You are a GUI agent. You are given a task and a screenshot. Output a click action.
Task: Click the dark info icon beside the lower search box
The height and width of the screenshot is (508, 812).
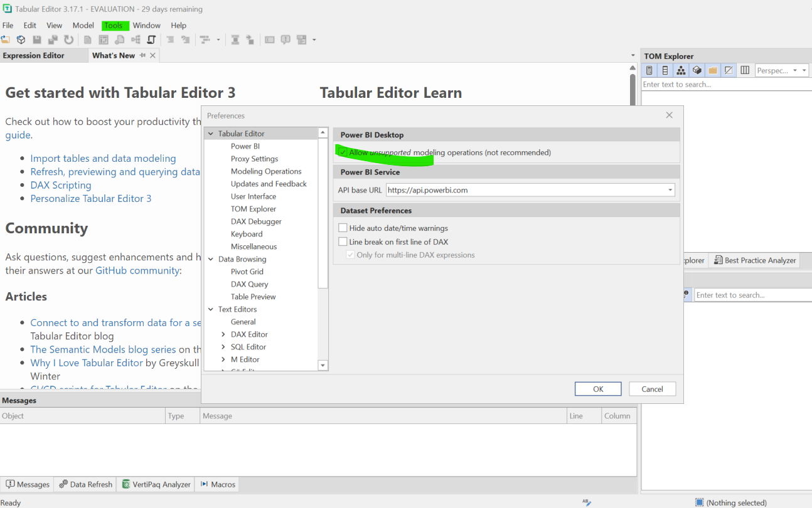[686, 294]
